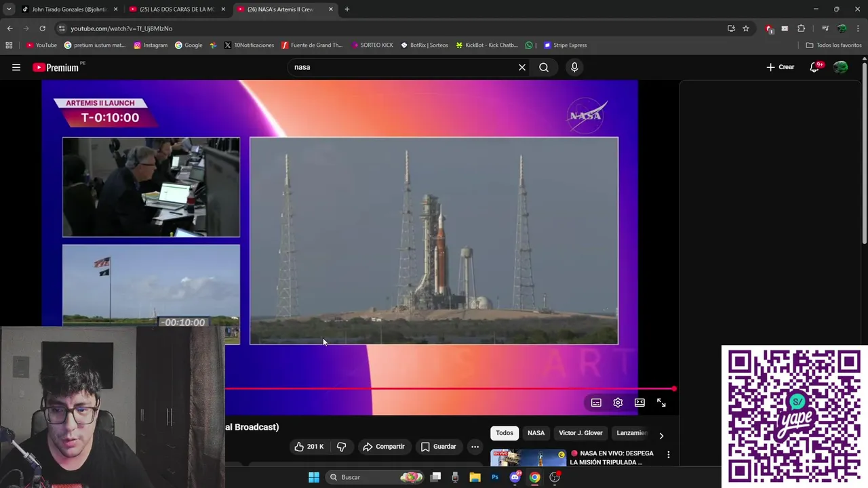This screenshot has width=868, height=488.
Task: Click the Crear button
Action: (781, 67)
